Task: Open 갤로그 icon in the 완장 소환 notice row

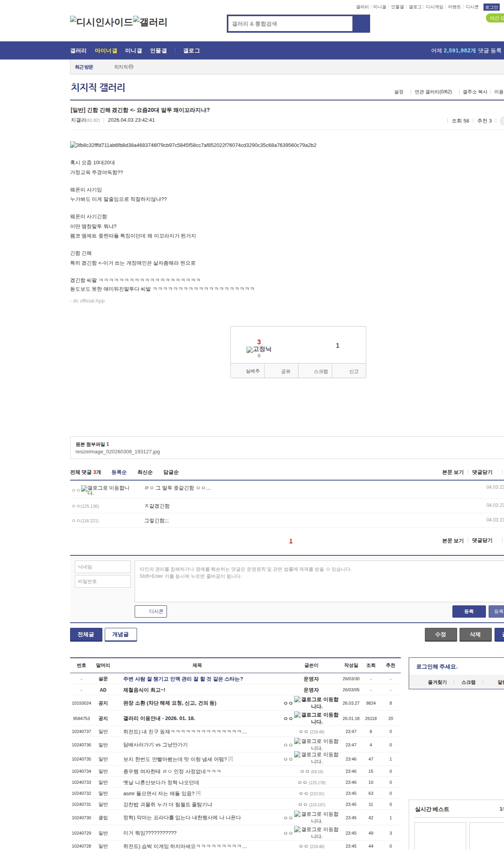Action: [316, 703]
